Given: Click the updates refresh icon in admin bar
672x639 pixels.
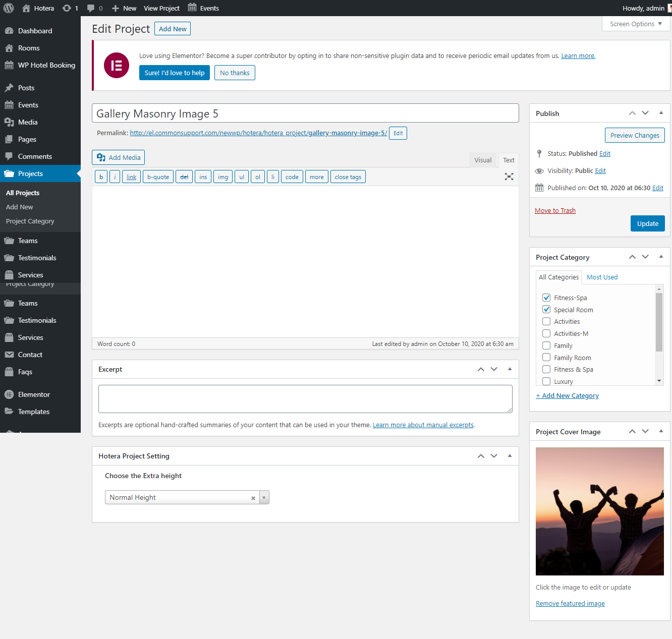Looking at the screenshot, I should (67, 8).
